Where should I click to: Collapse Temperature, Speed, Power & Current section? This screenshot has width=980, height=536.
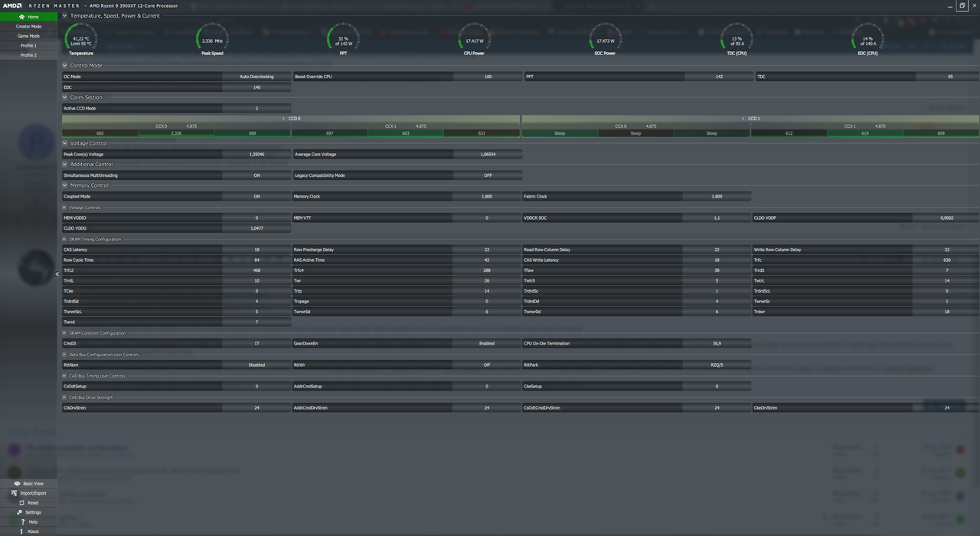pos(64,15)
